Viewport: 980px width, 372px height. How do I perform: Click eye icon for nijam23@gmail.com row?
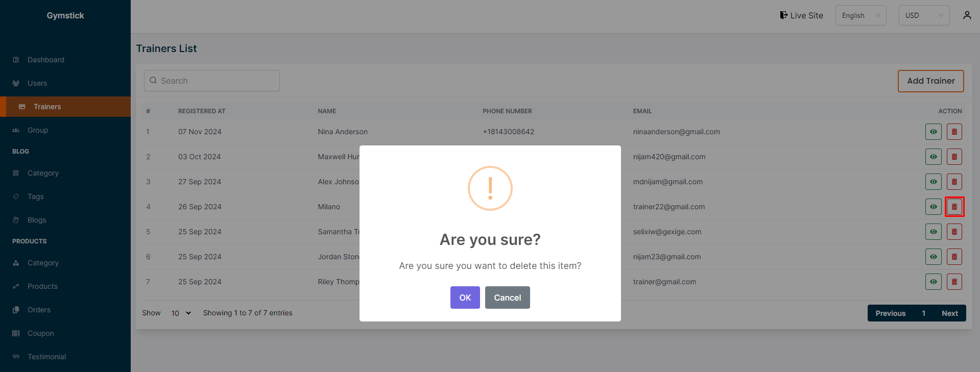933,257
